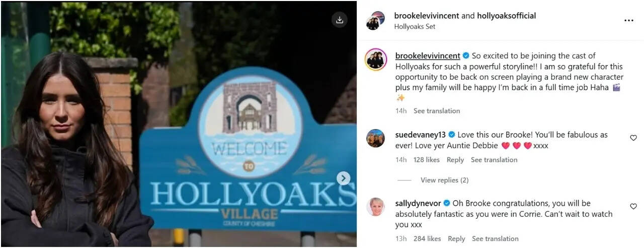644x248 pixels.
Task: Open the Hollyoaks Set location link
Action: [x=415, y=27]
